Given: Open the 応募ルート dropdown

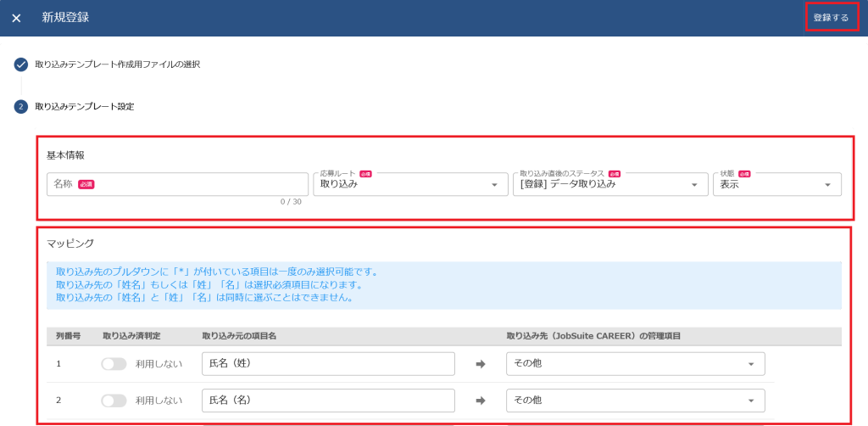Looking at the screenshot, I should (x=410, y=184).
